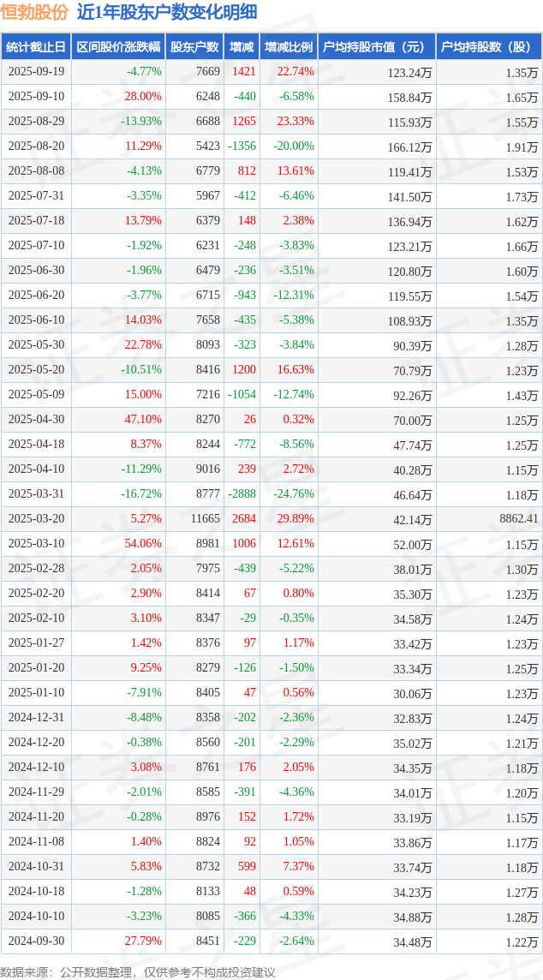Select the 统计截止日 column header

(x=36, y=47)
